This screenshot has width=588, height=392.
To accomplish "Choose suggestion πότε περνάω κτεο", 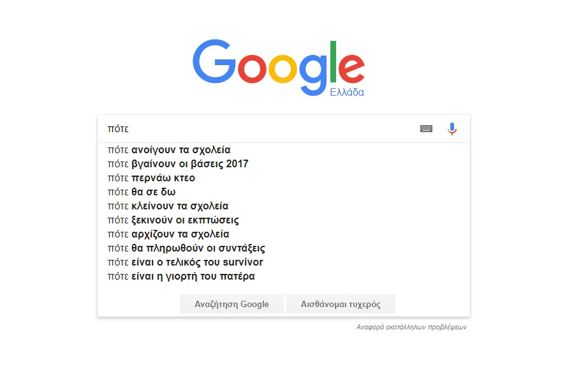I will (x=284, y=178).
